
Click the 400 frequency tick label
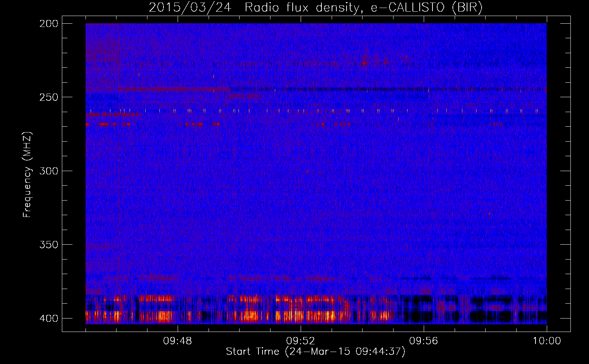point(49,318)
